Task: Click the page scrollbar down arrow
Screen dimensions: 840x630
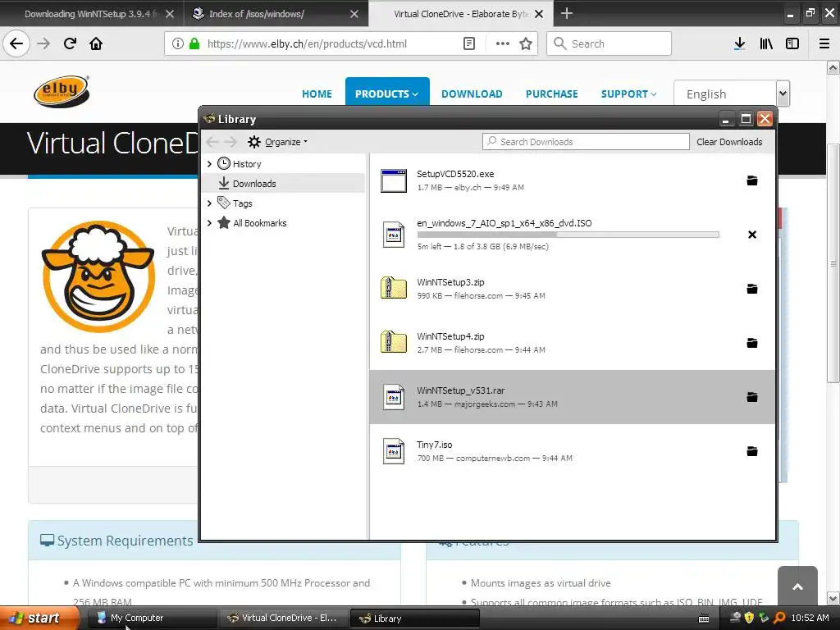Action: pos(833,599)
